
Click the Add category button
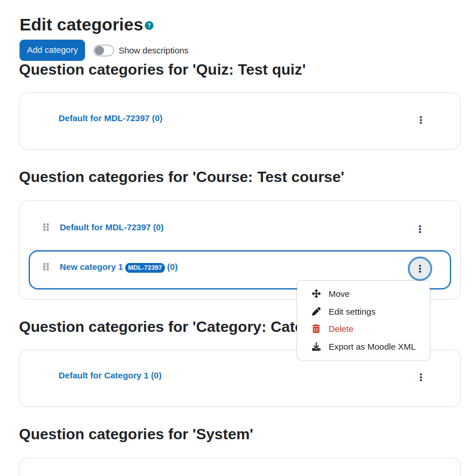point(52,50)
